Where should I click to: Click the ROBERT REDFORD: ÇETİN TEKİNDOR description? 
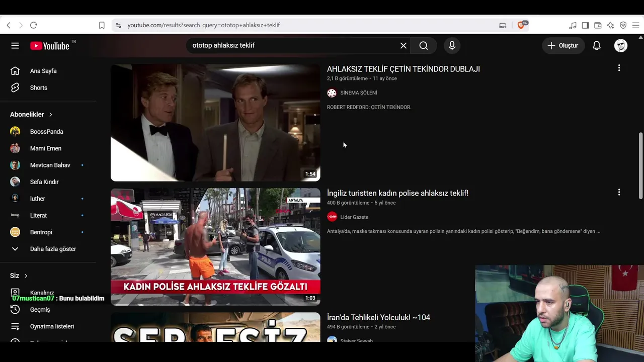pos(369,108)
